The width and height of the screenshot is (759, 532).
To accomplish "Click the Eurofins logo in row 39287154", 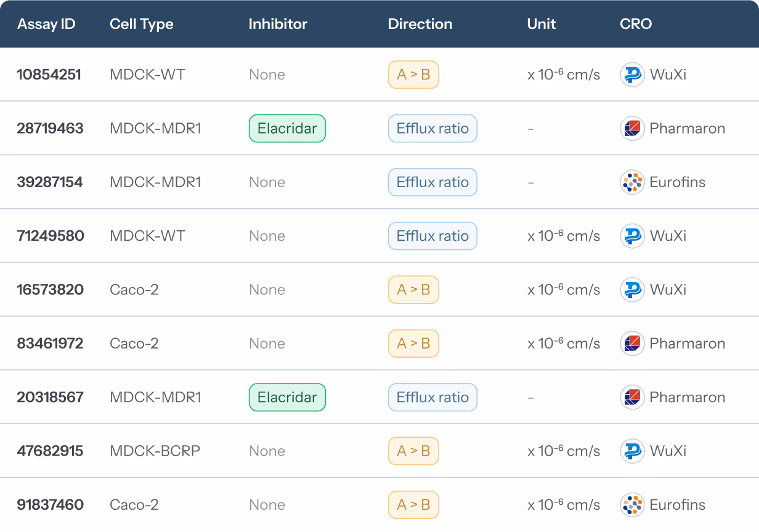I will [631, 182].
